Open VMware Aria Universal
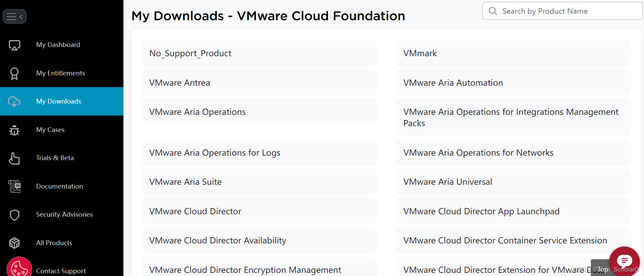The height and width of the screenshot is (276, 644). tap(513, 182)
